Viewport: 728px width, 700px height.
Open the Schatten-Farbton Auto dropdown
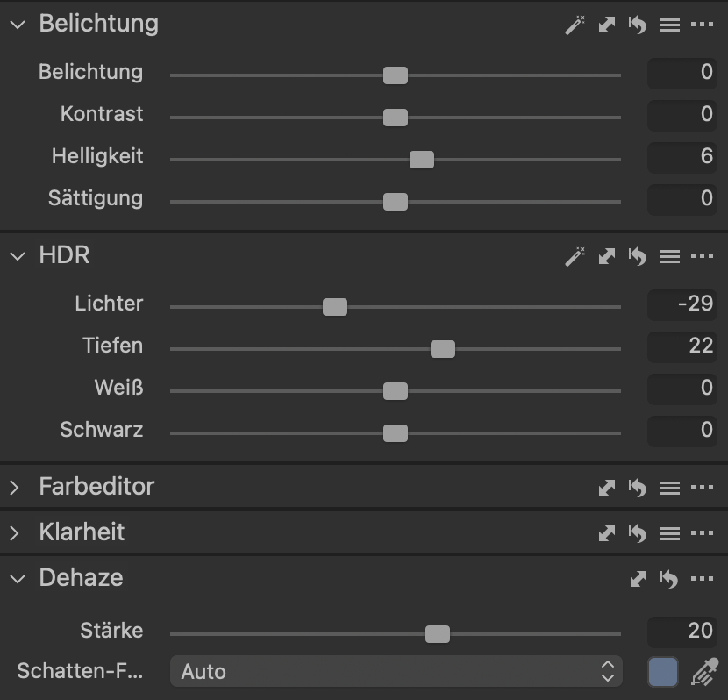point(396,672)
